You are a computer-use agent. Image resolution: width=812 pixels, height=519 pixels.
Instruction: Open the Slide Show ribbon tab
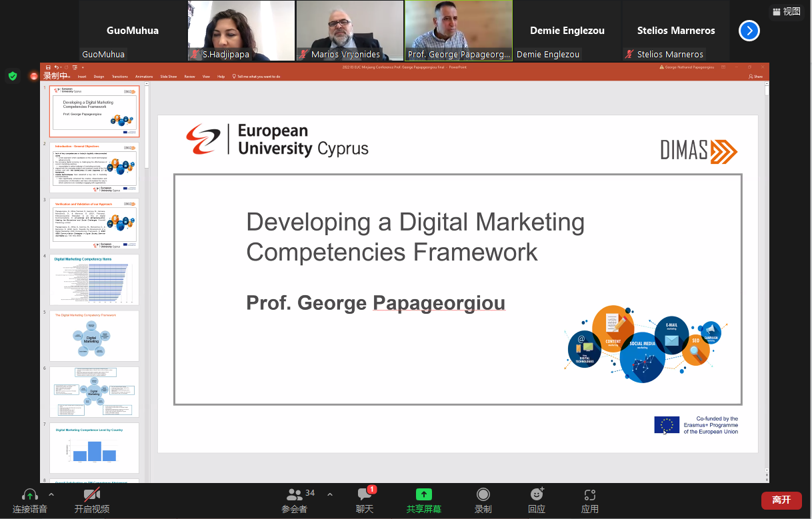coord(168,77)
